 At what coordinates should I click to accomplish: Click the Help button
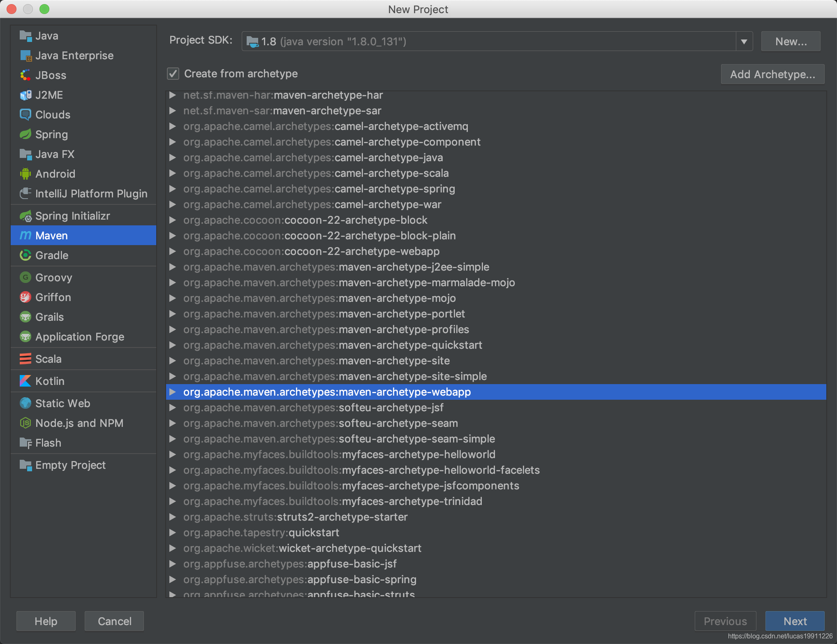[46, 621]
